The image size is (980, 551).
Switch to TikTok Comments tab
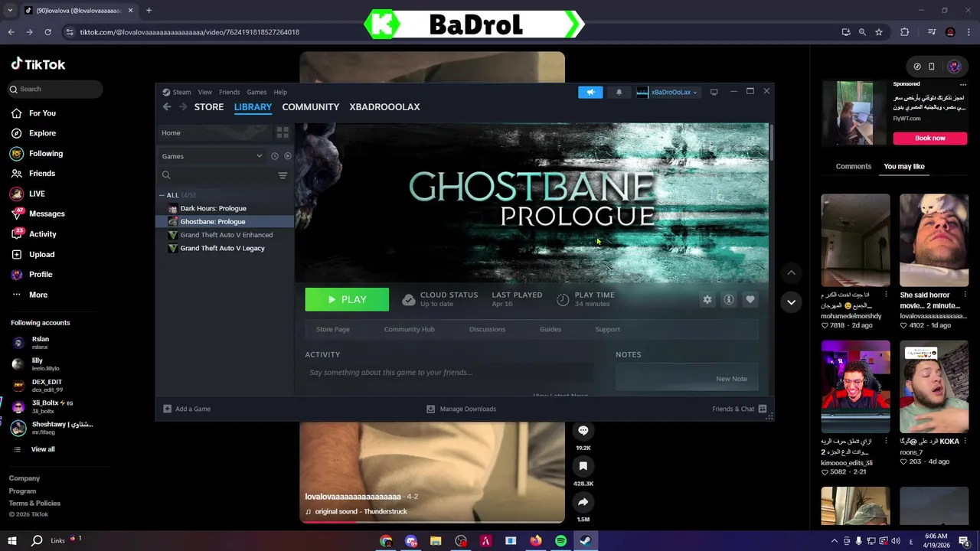tap(854, 166)
